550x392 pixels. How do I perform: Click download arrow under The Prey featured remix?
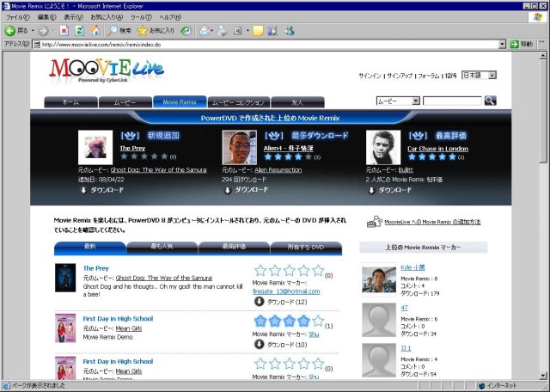coord(83,190)
